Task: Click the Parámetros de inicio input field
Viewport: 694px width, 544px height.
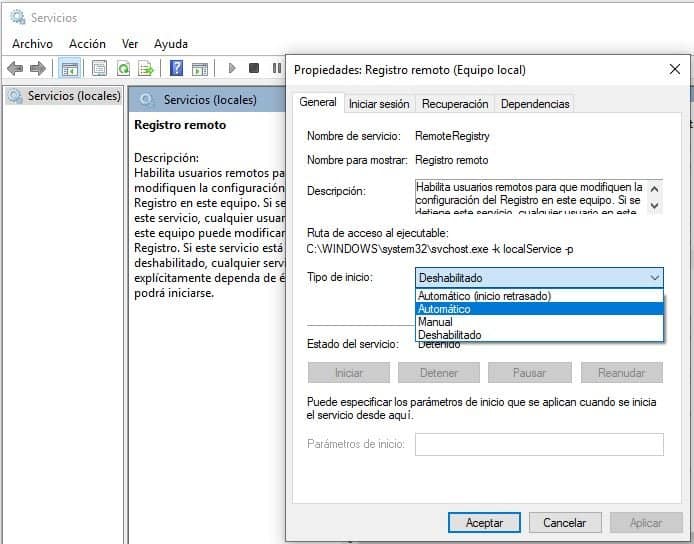Action: coord(539,444)
